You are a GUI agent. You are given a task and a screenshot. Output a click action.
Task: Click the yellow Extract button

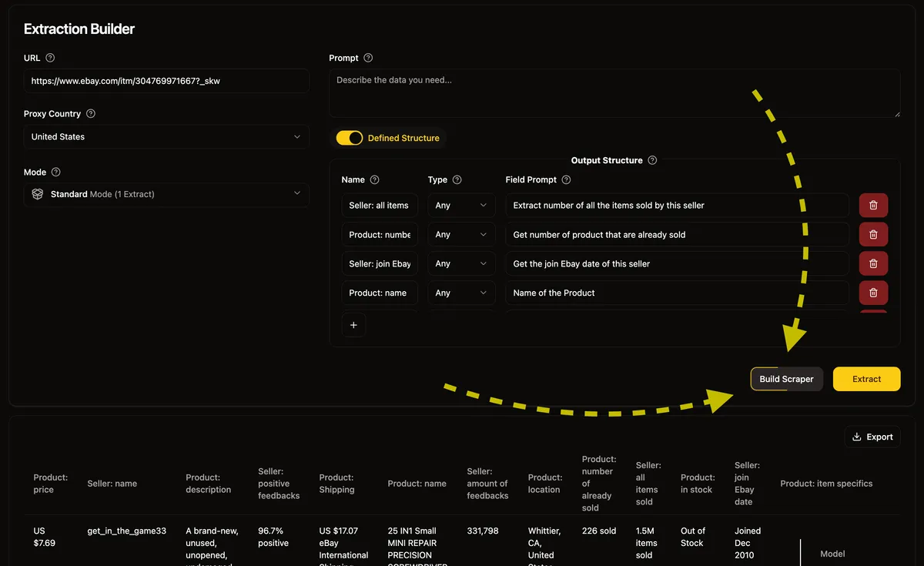coord(866,379)
